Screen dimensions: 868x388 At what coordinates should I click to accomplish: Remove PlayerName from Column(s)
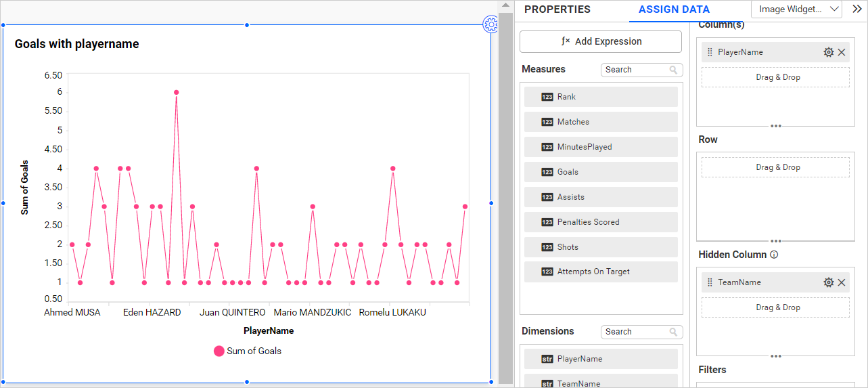[x=842, y=52]
